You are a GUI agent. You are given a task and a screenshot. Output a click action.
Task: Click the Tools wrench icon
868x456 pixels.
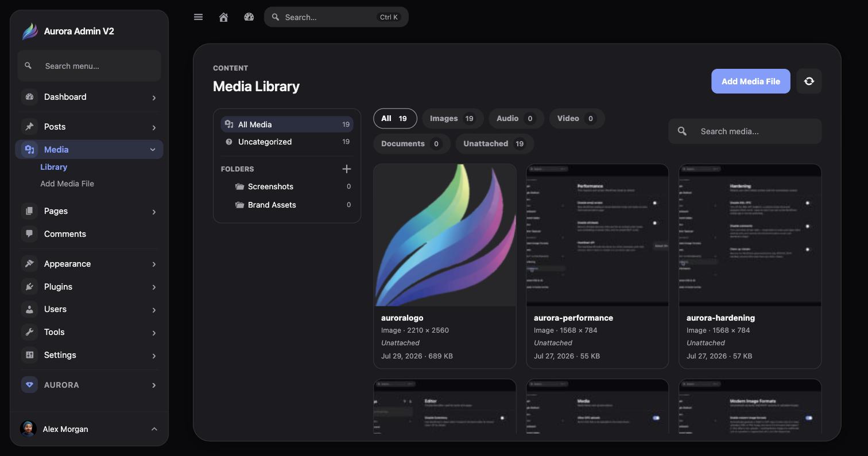(29, 332)
